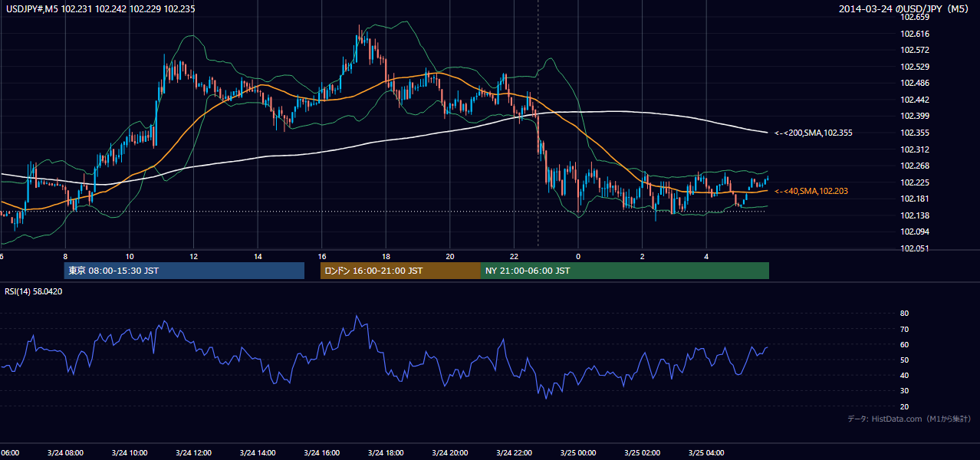Click the 3/24 18:00 date axis label
Screen dimensions: 980x460
pyautogui.click(x=386, y=453)
